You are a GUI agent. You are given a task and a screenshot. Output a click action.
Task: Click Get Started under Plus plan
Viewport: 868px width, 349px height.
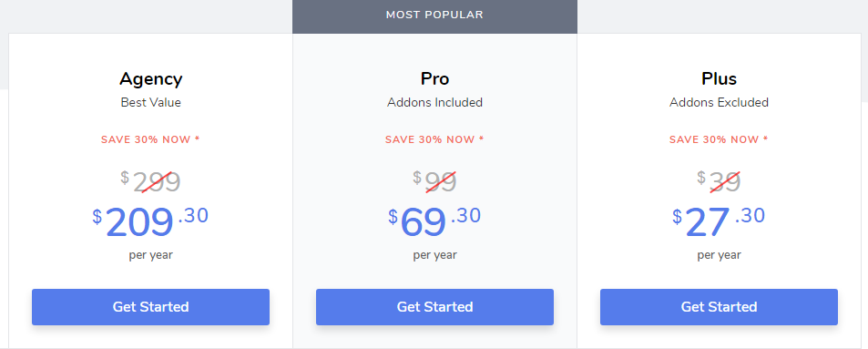719,307
